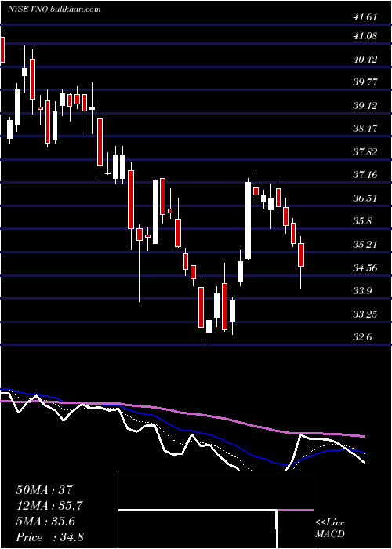Select the 37.16 price axis label
The image size is (392, 549).
(365, 175)
